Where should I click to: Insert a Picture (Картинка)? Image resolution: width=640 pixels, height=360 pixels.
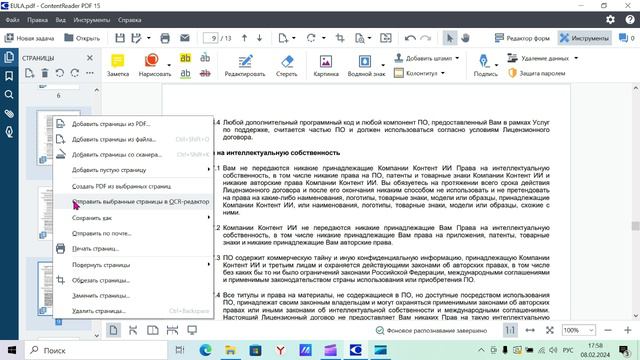tap(326, 65)
